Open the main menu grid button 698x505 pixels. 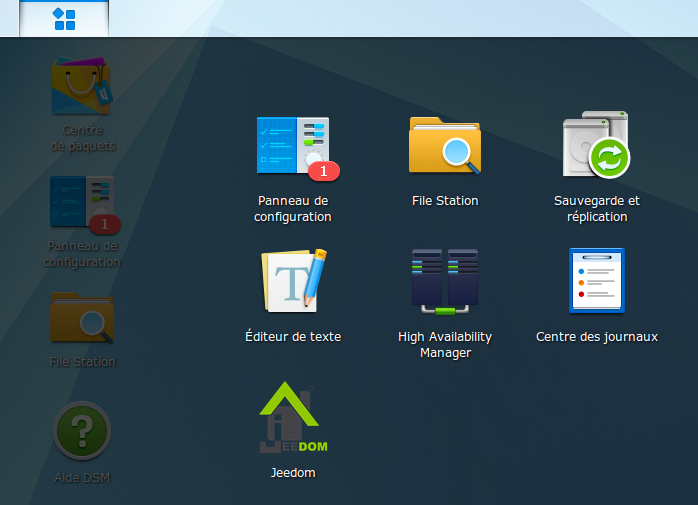point(64,19)
